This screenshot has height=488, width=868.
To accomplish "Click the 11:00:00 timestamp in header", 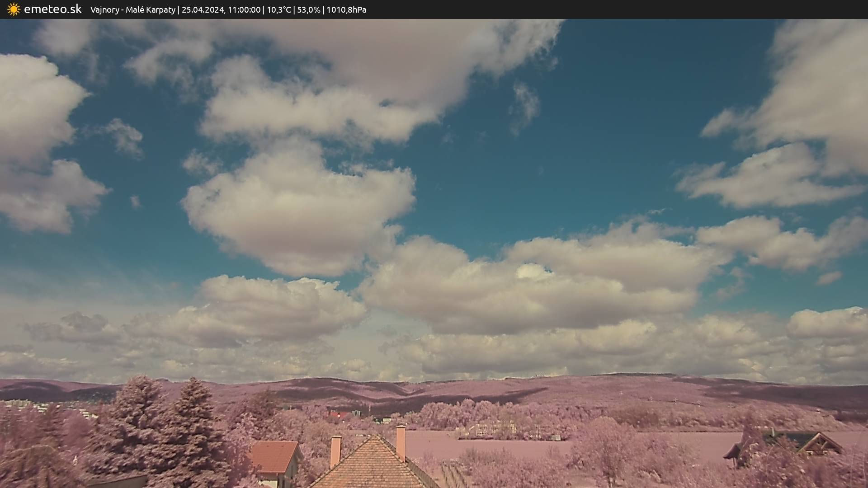I will tap(244, 10).
